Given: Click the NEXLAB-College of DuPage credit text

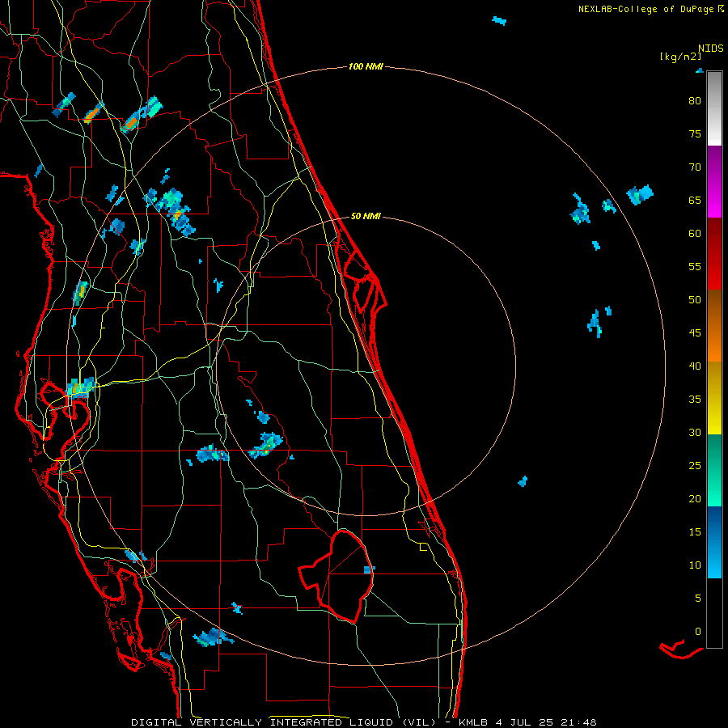Looking at the screenshot, I should [x=645, y=9].
